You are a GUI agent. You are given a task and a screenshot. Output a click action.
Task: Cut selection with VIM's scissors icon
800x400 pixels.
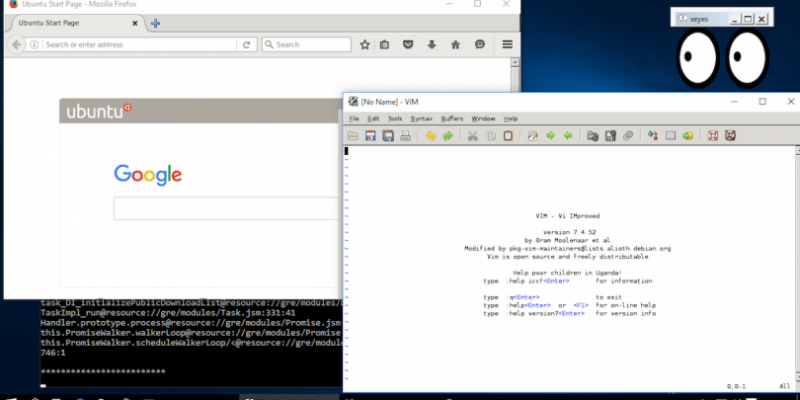(x=473, y=136)
